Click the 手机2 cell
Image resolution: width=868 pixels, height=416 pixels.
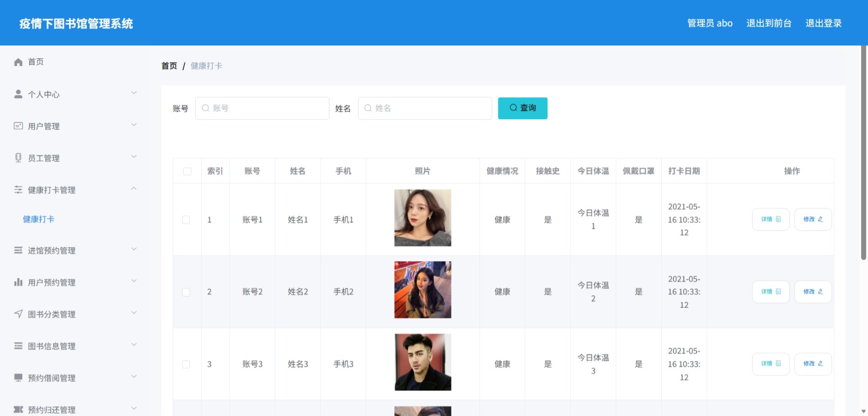click(344, 292)
